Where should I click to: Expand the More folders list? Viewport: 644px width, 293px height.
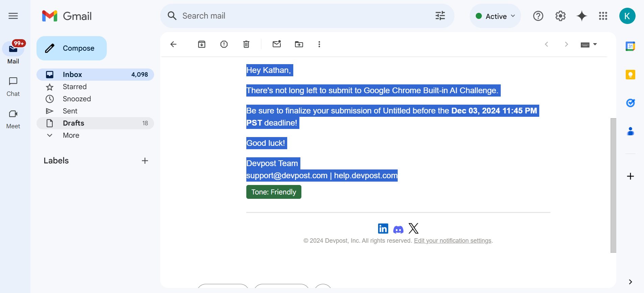pyautogui.click(x=95, y=135)
